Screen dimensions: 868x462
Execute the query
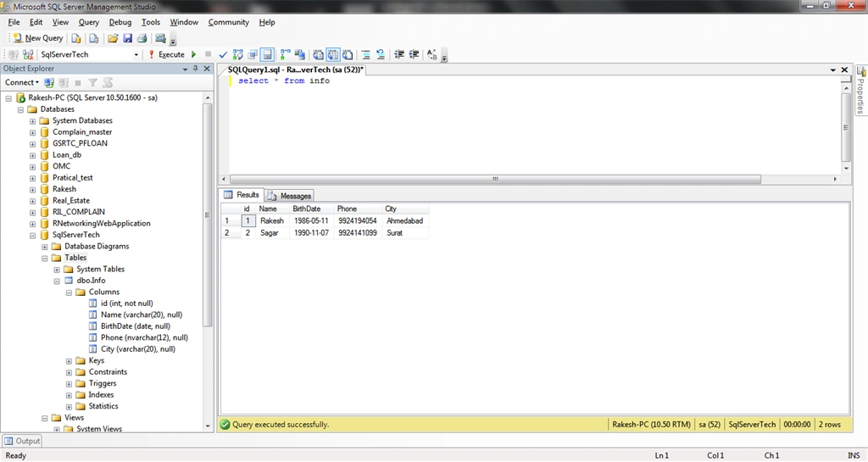[167, 54]
